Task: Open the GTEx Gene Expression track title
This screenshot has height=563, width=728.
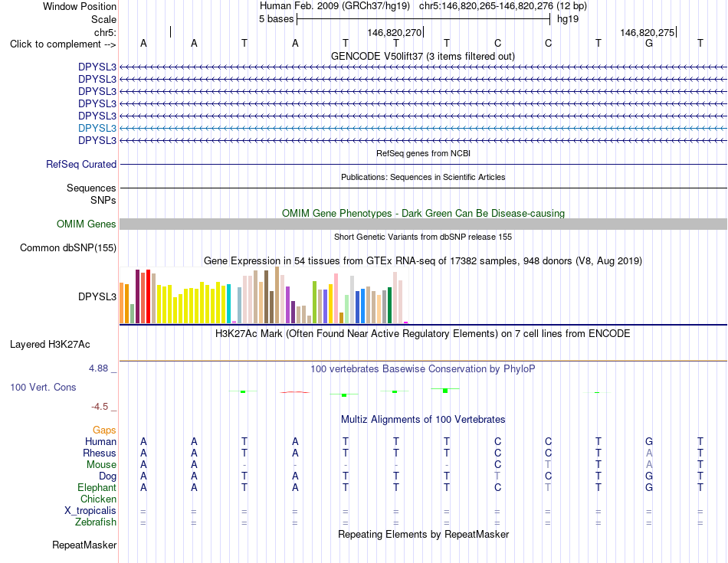Action: [423, 261]
